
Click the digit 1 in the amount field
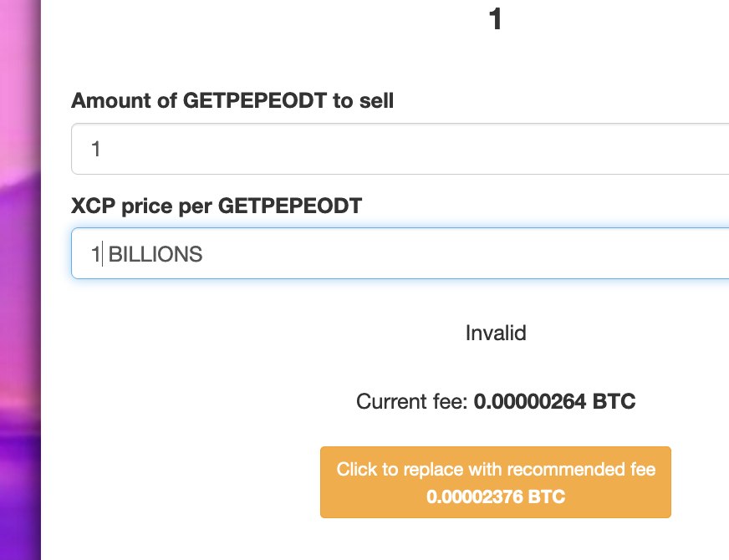point(96,149)
